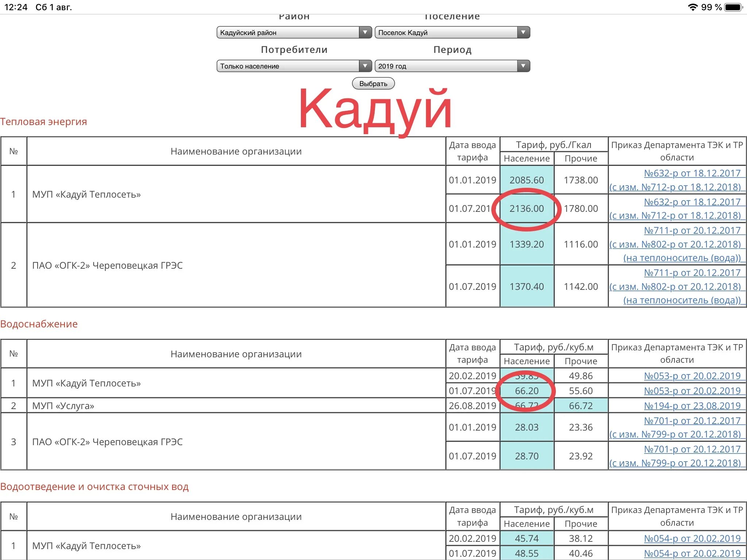Click the Тепловая энергия section heading

coord(43,122)
